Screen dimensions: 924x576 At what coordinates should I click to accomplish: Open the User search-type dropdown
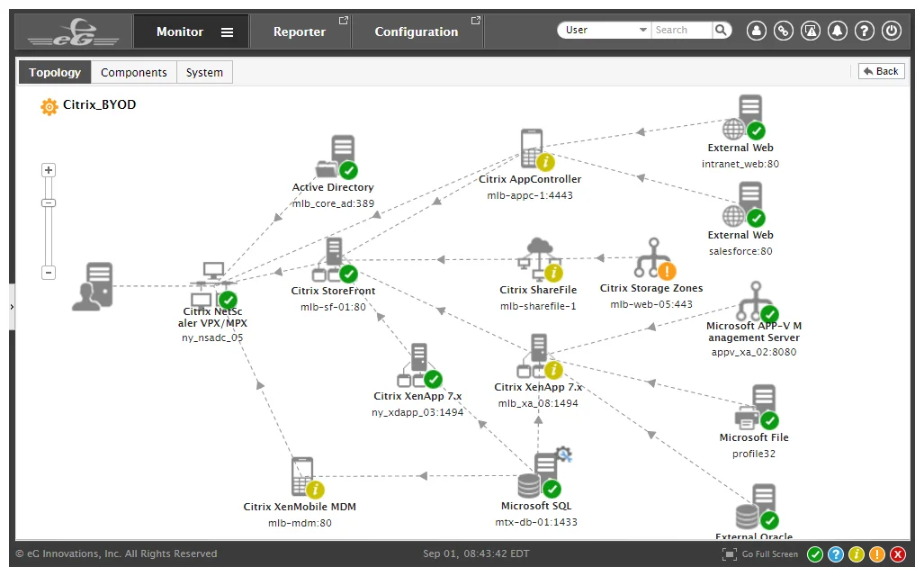(604, 30)
